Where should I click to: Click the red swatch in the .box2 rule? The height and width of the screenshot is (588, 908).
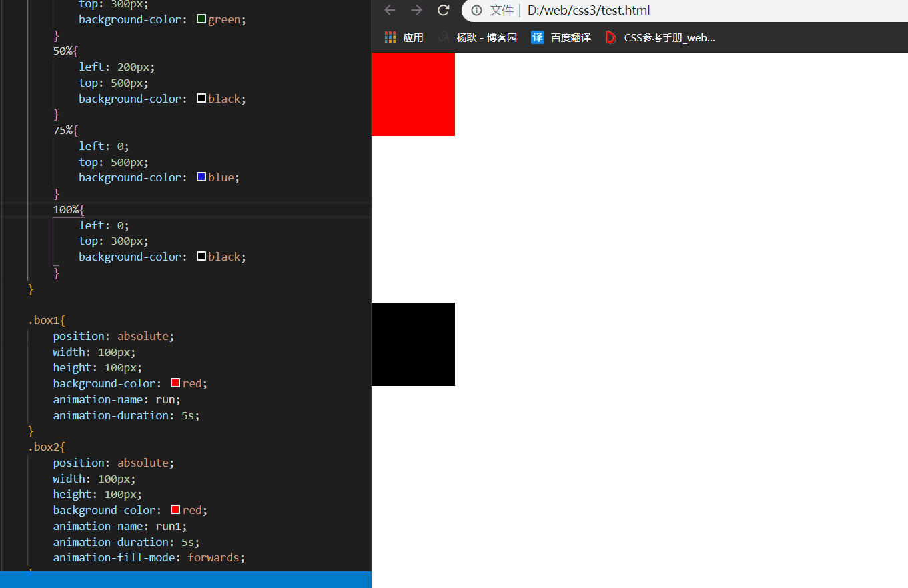point(175,510)
